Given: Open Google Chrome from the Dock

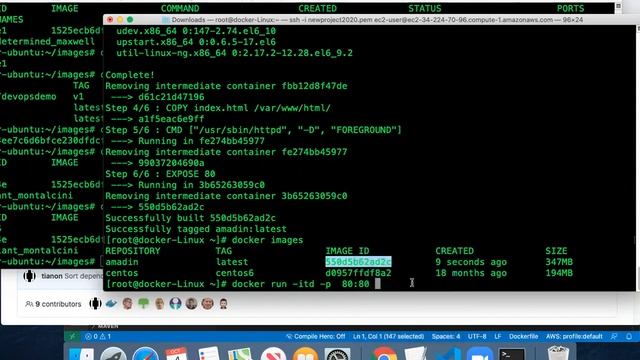Looking at the screenshot, I should click(x=384, y=353).
